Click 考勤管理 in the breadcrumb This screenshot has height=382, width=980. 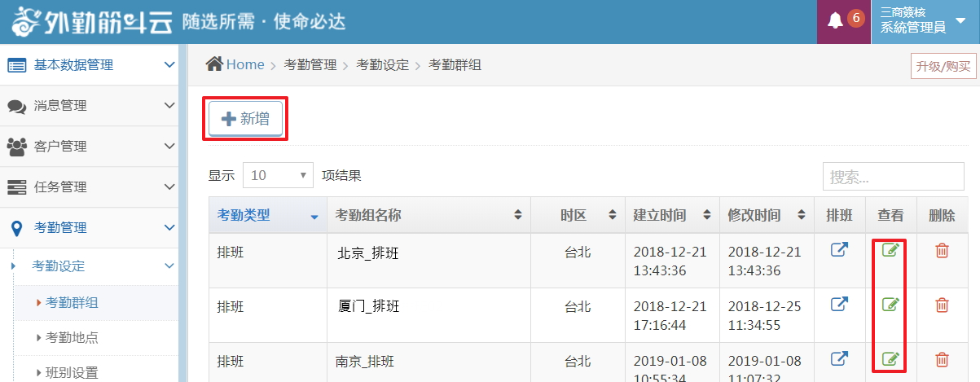tap(310, 64)
